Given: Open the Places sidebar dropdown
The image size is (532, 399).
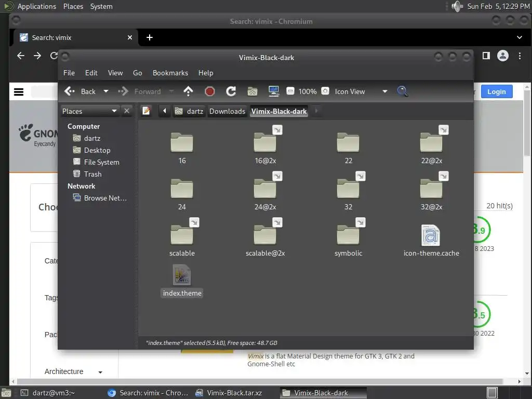Looking at the screenshot, I should 89,111.
